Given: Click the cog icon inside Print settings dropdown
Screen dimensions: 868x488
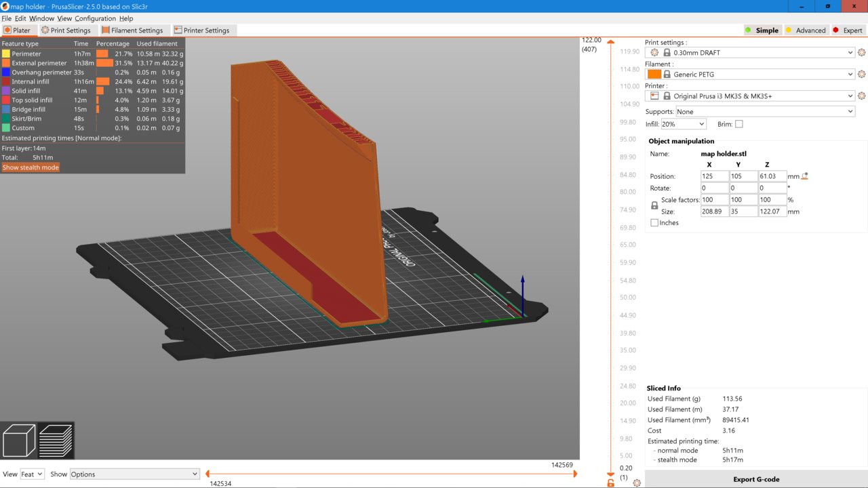Looking at the screenshot, I should click(654, 52).
